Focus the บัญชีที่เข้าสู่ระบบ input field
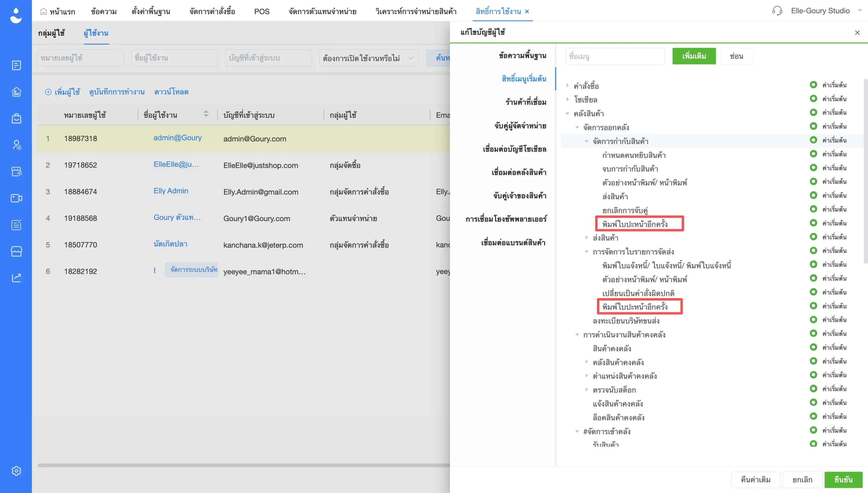Viewport: 868px width, 493px height. pyautogui.click(x=268, y=58)
